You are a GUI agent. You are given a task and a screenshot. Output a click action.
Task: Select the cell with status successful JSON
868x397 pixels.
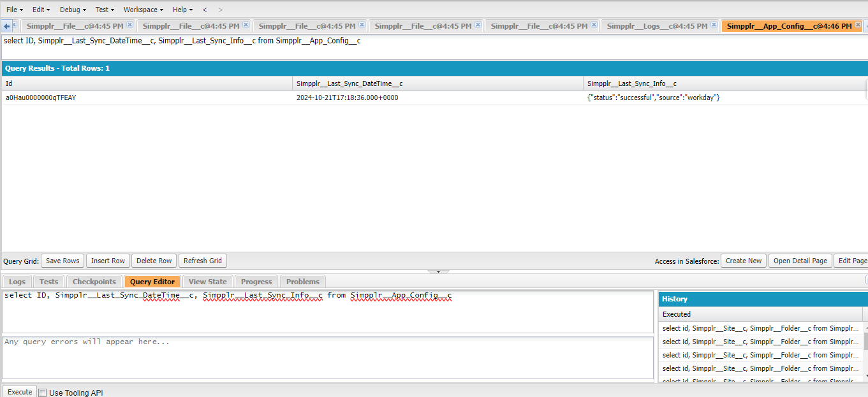[x=725, y=97]
